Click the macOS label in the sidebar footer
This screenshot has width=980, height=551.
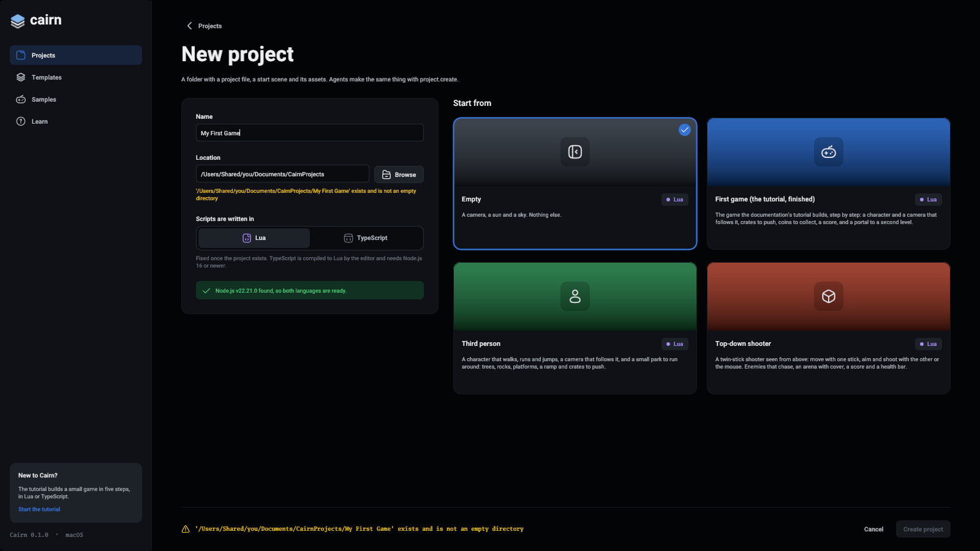point(74,535)
